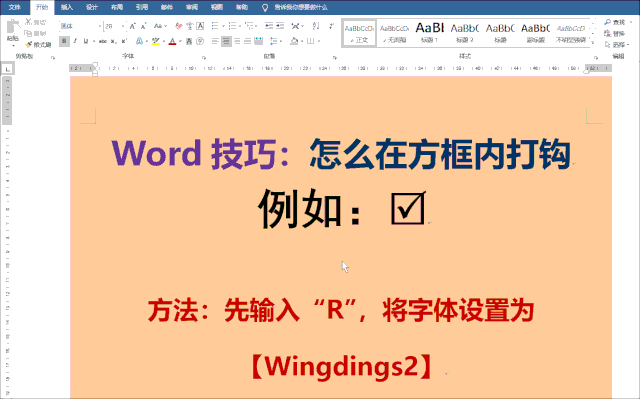Click the 替换 Replace button
This screenshot has height=399, width=640.
[615, 33]
